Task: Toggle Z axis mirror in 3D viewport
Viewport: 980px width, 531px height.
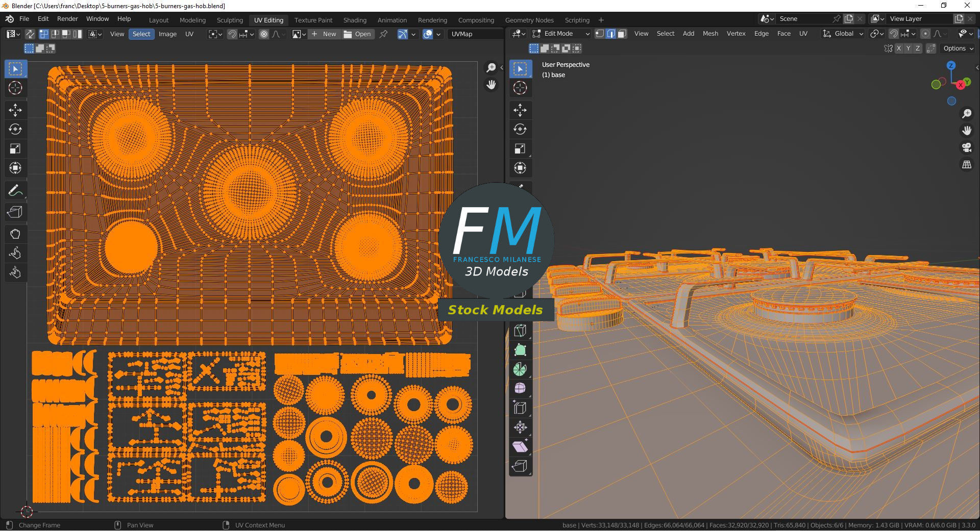Action: 918,48
